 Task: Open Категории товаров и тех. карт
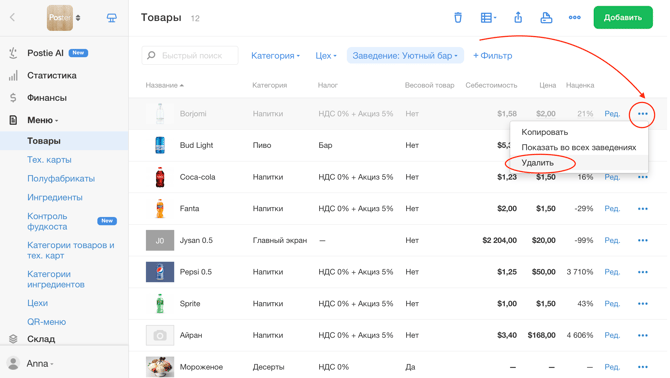pos(71,250)
